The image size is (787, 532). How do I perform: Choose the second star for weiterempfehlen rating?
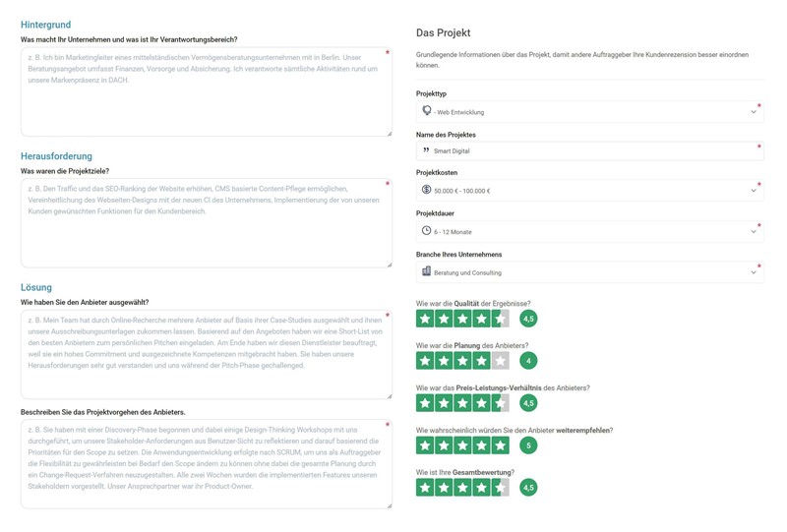[444, 445]
